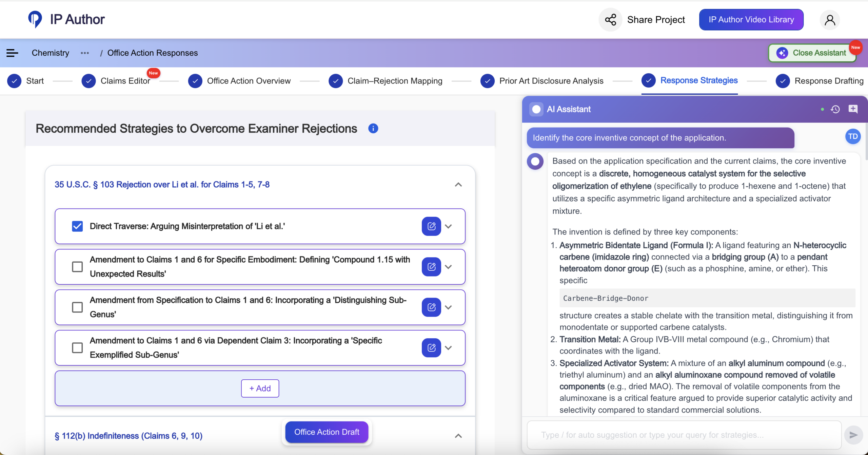Go to the Claims Editor step
Screen dimensions: 868x455
125,81
